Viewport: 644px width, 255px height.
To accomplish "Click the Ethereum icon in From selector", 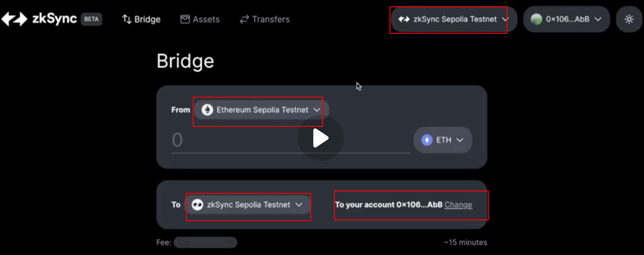I will pyautogui.click(x=207, y=110).
